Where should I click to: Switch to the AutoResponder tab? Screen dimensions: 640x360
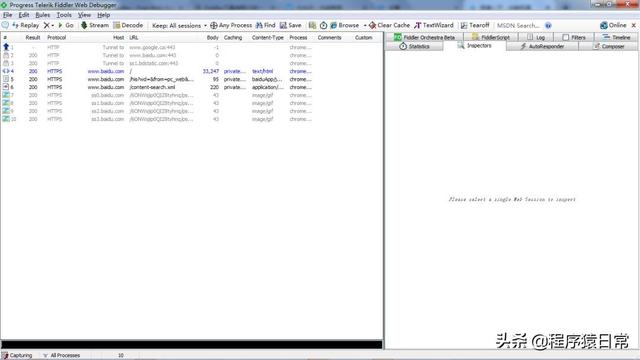pos(542,47)
